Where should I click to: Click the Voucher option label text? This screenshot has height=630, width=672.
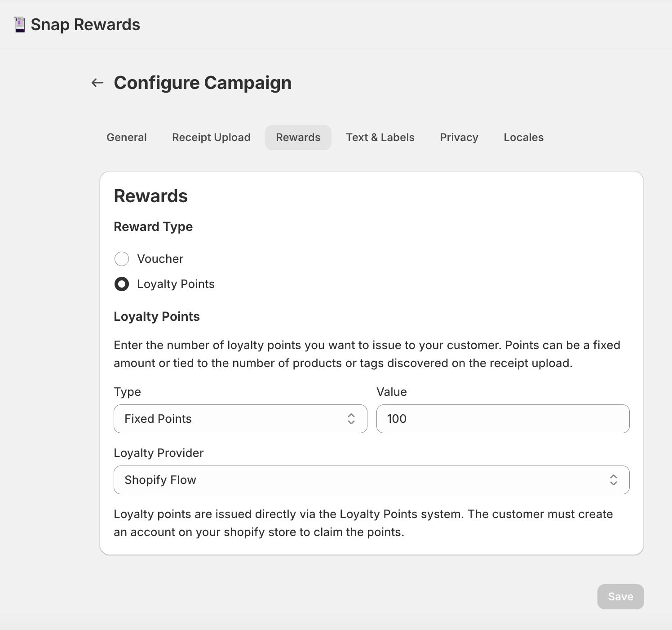click(160, 259)
